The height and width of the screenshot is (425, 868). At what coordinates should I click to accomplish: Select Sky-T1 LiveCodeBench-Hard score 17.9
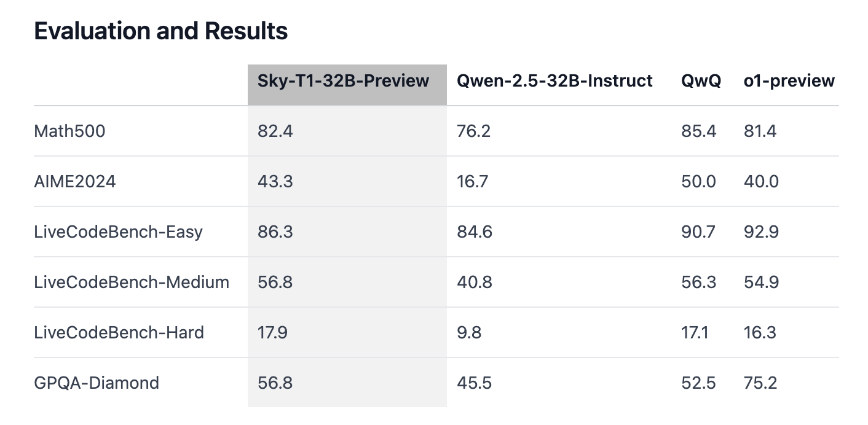pos(272,333)
